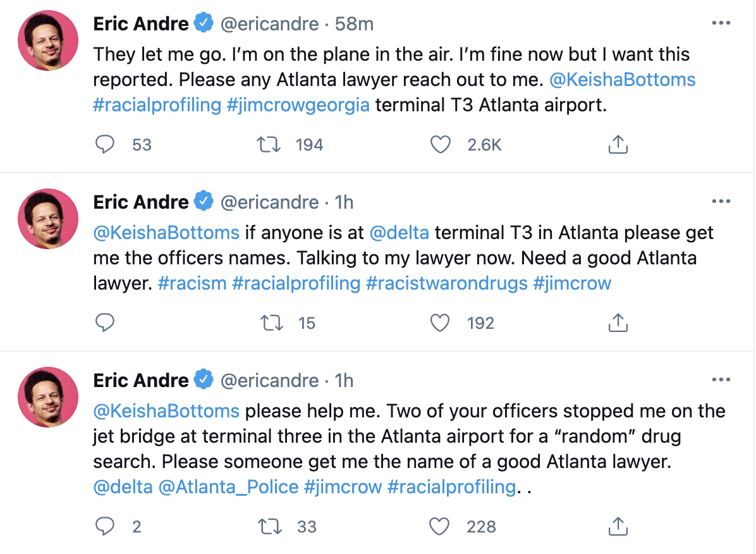This screenshot has width=756, height=554.
Task: Open more options on the officers names tweet
Action: tap(721, 202)
